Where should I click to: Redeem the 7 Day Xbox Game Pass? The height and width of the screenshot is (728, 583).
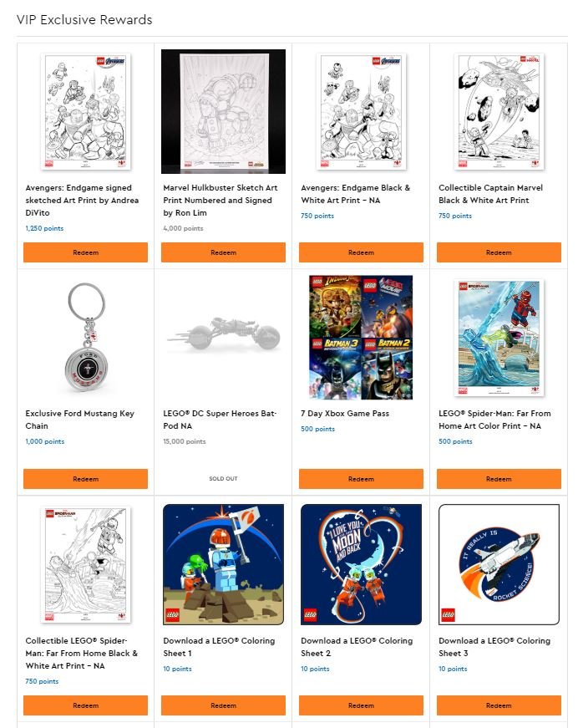pyautogui.click(x=361, y=479)
